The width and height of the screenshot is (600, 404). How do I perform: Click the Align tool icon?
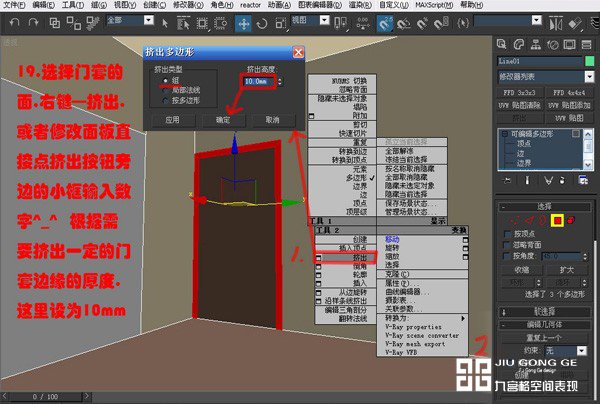click(x=575, y=24)
